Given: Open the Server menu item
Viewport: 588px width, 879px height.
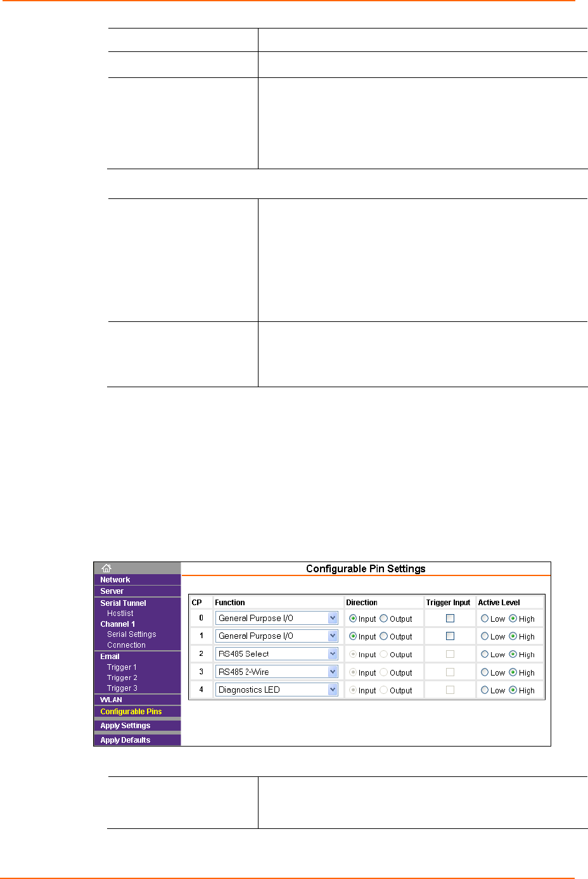Looking at the screenshot, I should 112,591.
